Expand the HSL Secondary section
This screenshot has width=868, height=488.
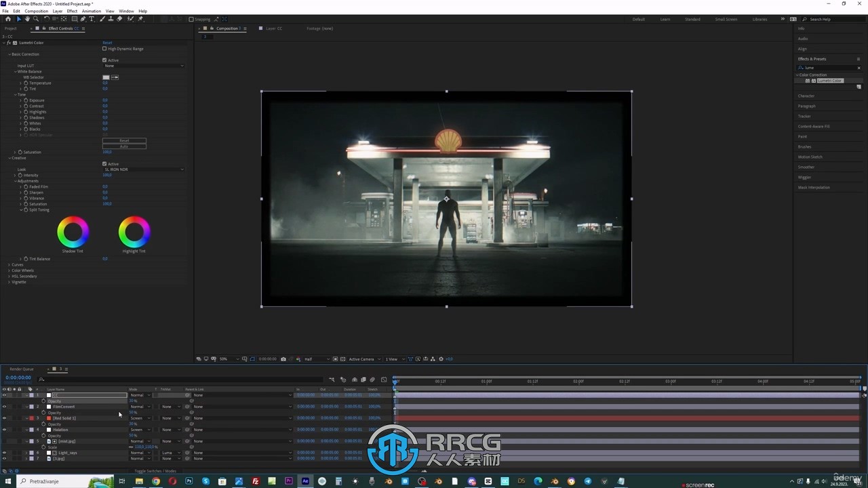[9, 277]
